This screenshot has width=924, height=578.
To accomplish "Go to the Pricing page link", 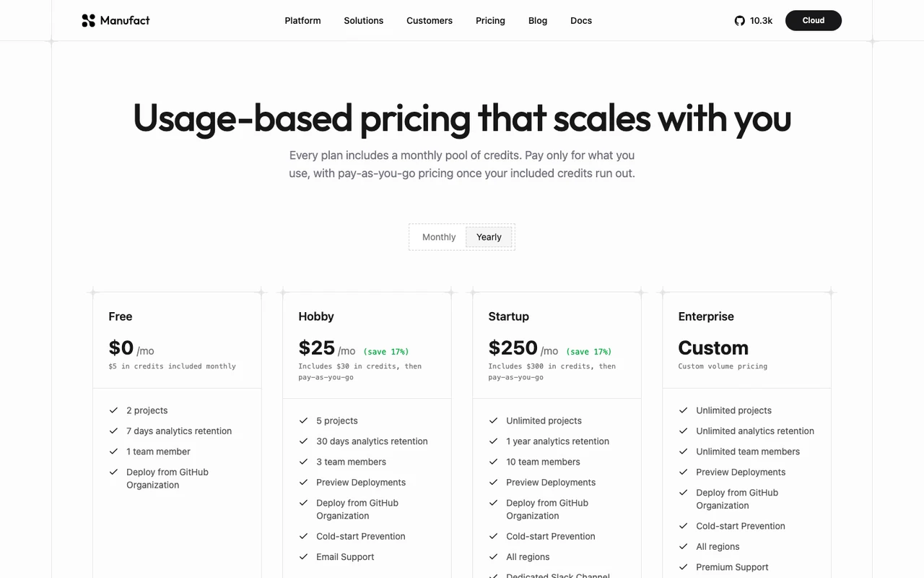I will [x=490, y=20].
